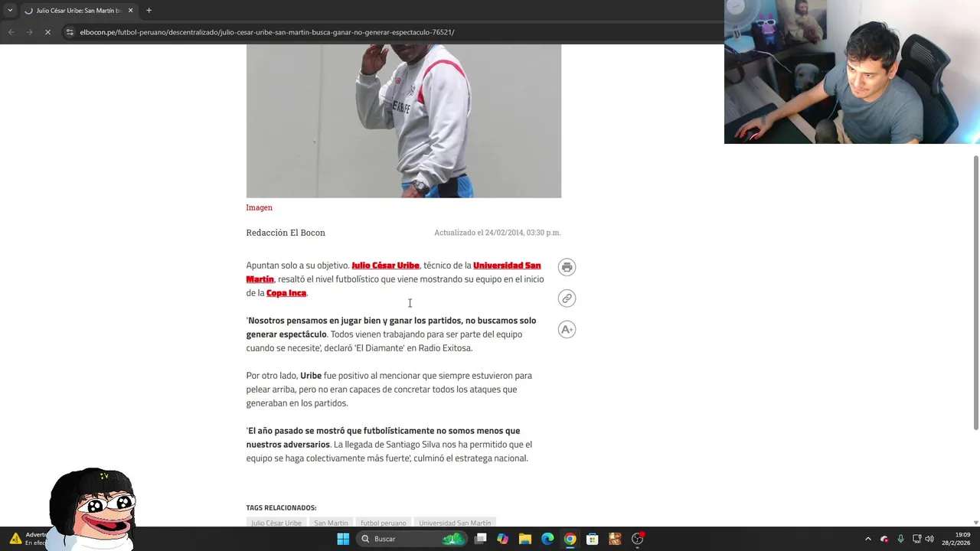The width and height of the screenshot is (980, 551).
Task: Print the article with the printer icon
Action: pos(567,267)
